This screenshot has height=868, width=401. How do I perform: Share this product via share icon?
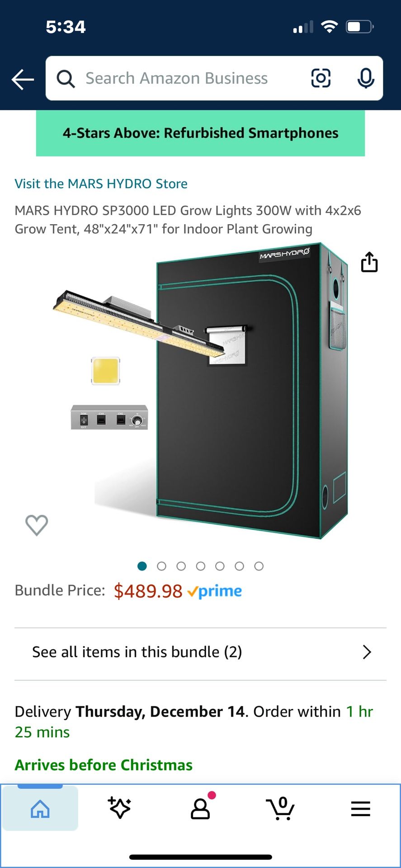point(369,262)
